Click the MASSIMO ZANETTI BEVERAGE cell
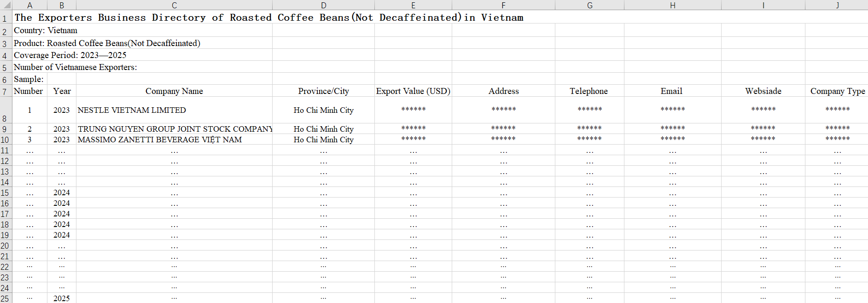 (160, 140)
